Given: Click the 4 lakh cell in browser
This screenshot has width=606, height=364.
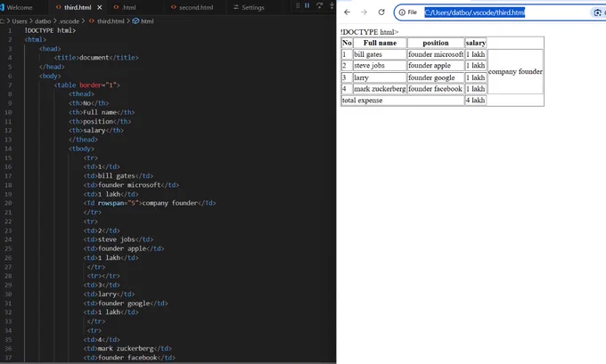Looking at the screenshot, I should (x=476, y=101).
